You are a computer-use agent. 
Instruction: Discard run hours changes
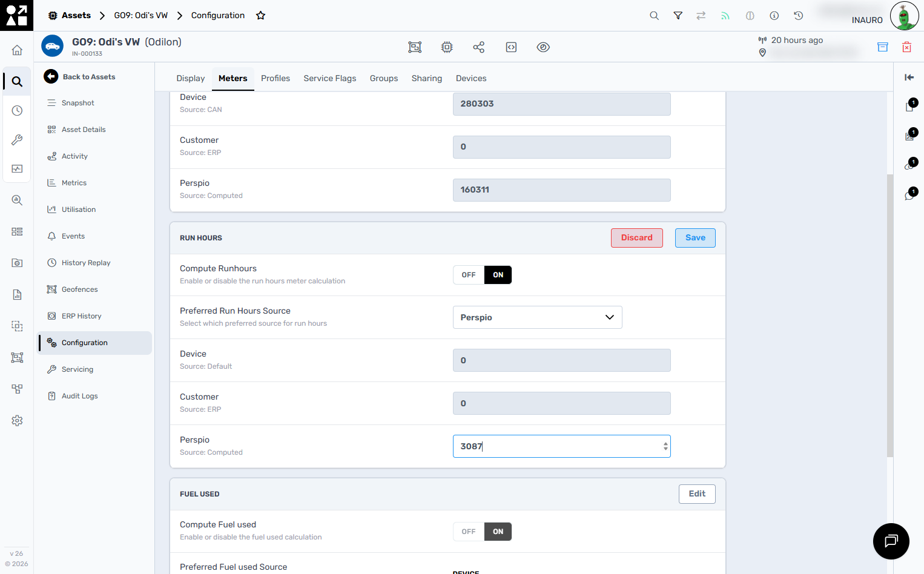[637, 238]
